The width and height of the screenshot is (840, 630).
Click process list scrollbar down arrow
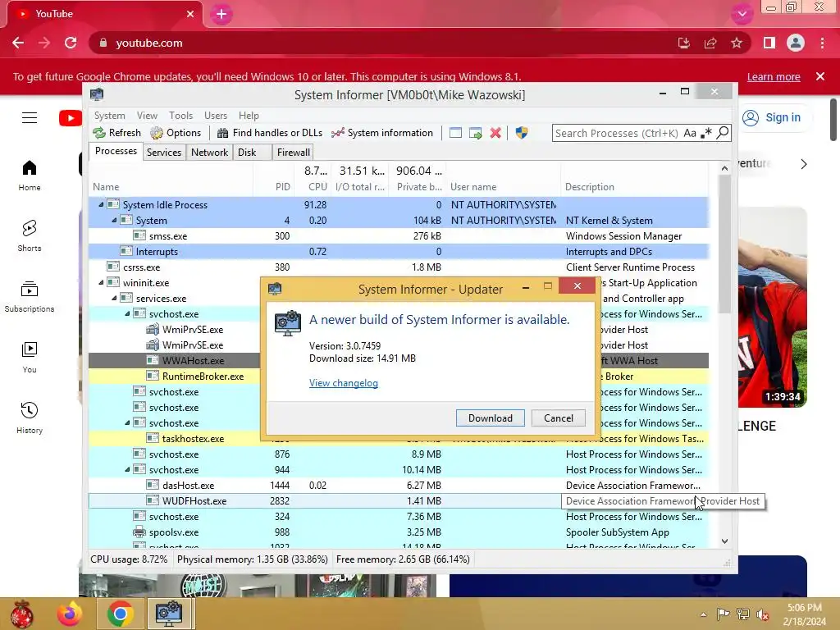tap(724, 541)
